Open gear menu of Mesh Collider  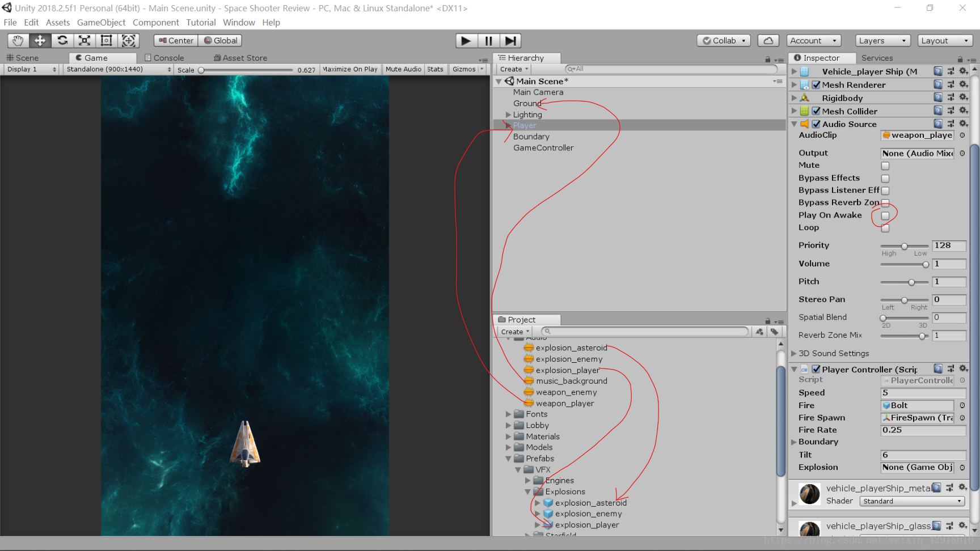pyautogui.click(x=963, y=111)
